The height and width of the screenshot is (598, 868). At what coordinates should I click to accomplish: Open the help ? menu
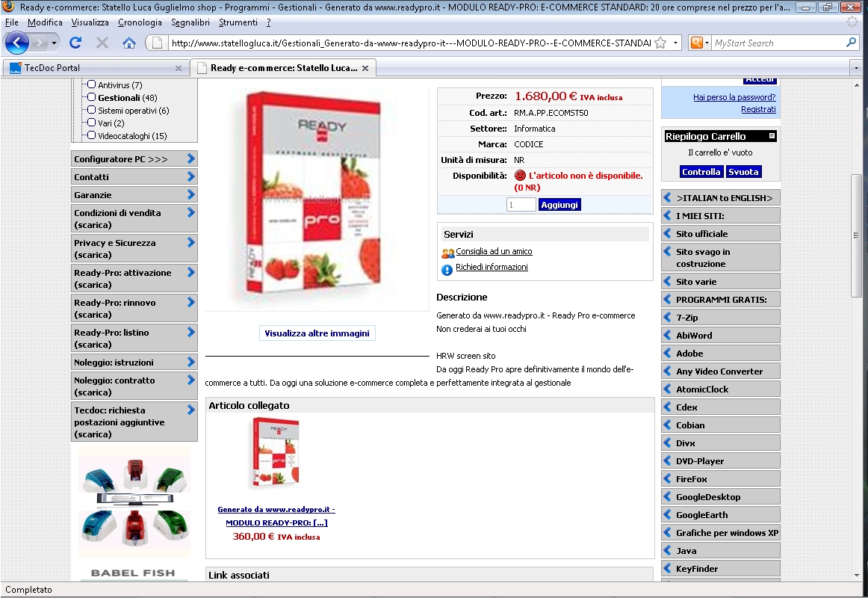coord(268,22)
